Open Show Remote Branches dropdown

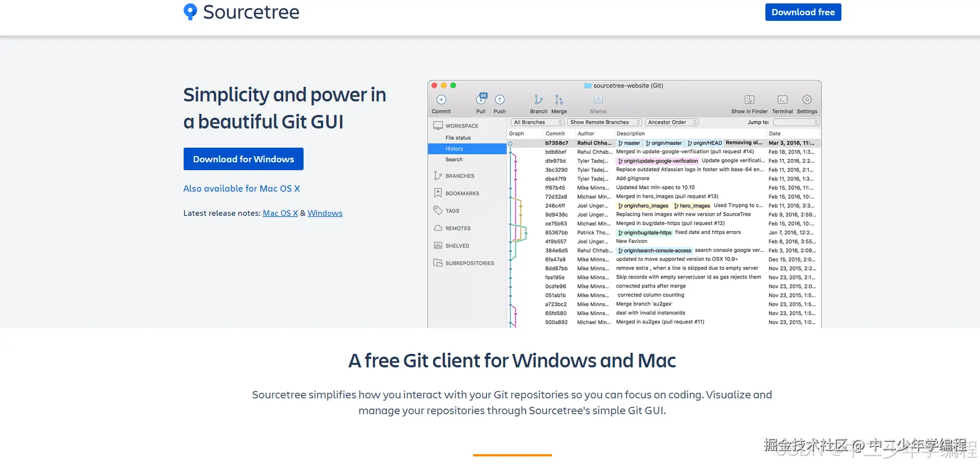point(605,122)
